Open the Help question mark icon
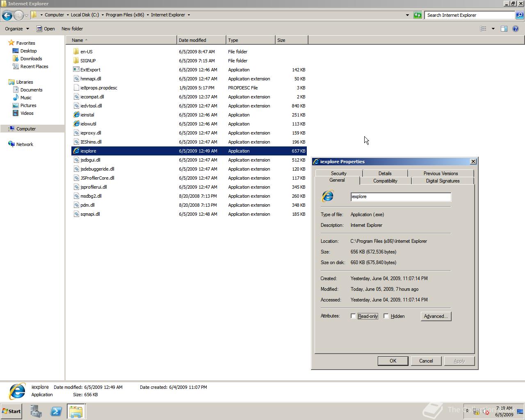Screen dimensions: 525x420 (x=516, y=29)
